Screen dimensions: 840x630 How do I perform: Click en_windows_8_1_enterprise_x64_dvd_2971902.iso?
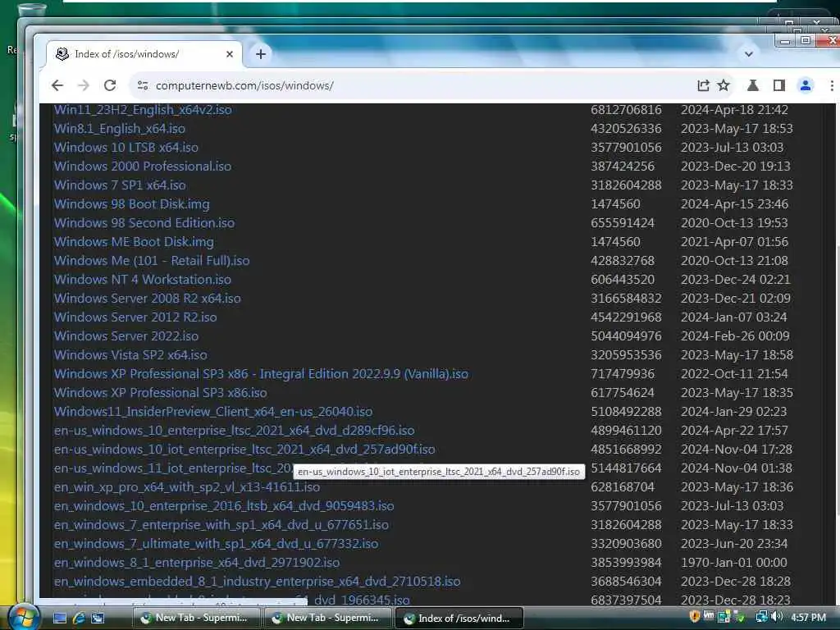tap(197, 563)
